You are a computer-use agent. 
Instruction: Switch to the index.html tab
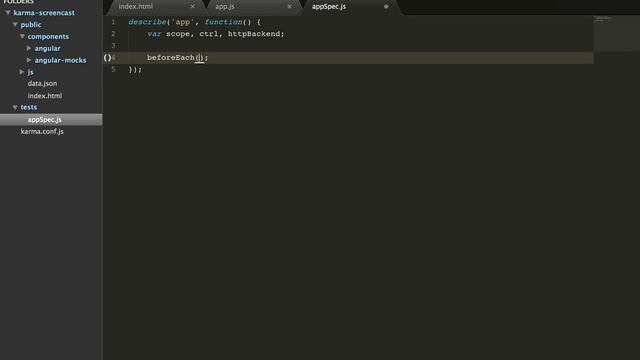point(136,7)
